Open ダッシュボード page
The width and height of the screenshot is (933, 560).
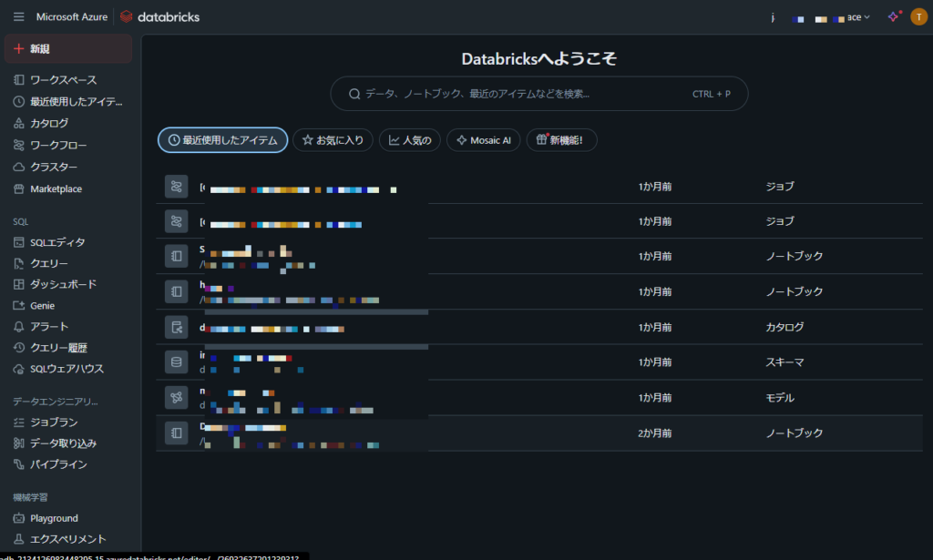[x=63, y=284]
